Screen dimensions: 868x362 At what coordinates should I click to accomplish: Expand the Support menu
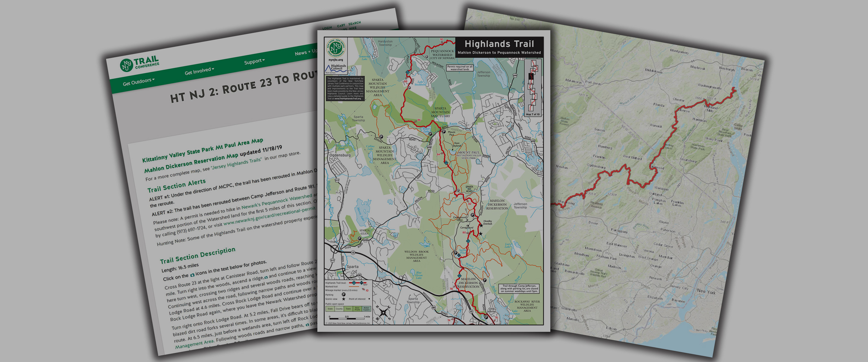pyautogui.click(x=254, y=62)
